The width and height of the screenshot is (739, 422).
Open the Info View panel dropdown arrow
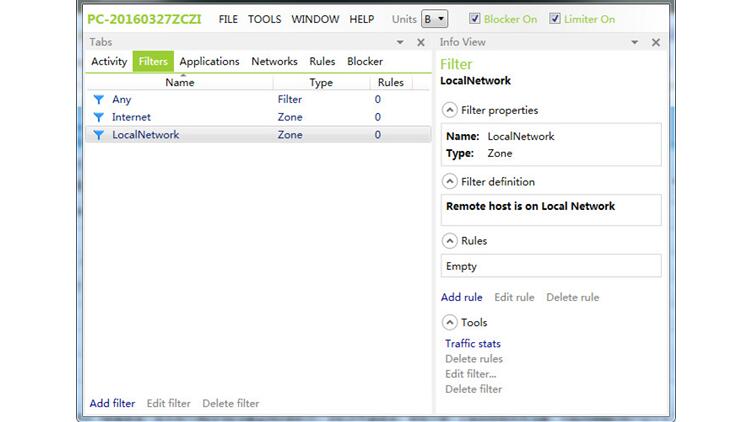click(x=636, y=42)
